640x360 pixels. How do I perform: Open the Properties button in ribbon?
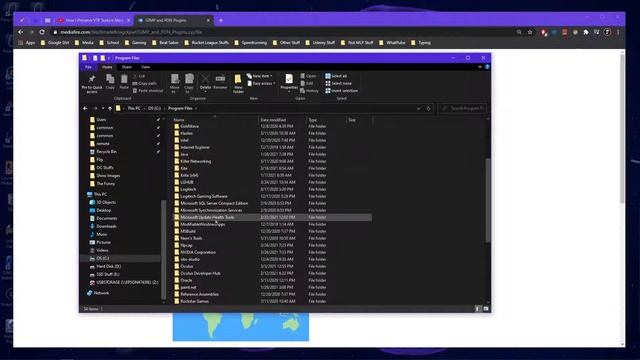(x=289, y=82)
